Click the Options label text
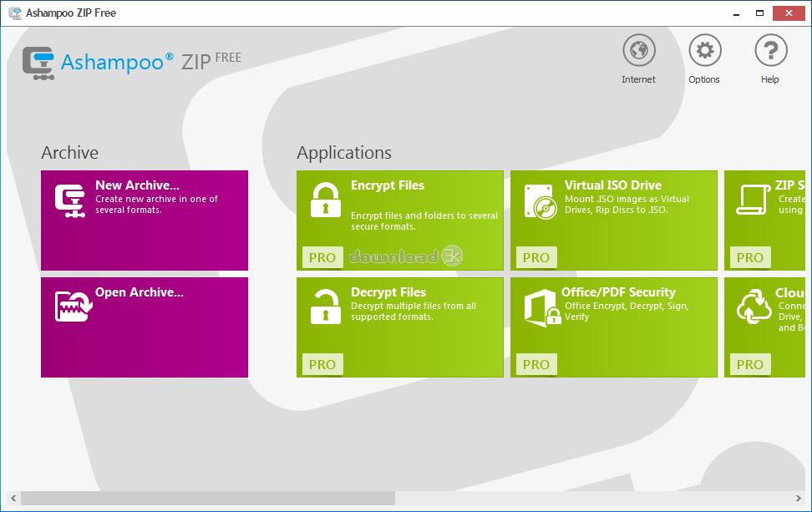The image size is (812, 512). (704, 79)
